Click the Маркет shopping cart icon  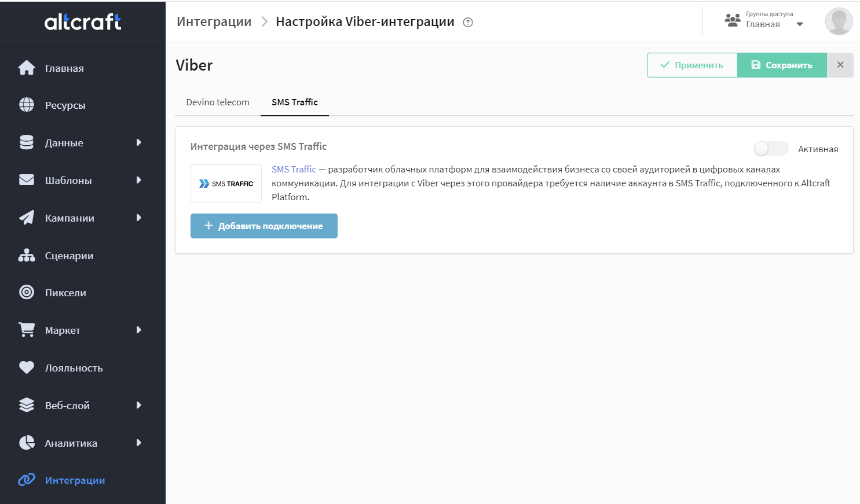point(27,330)
